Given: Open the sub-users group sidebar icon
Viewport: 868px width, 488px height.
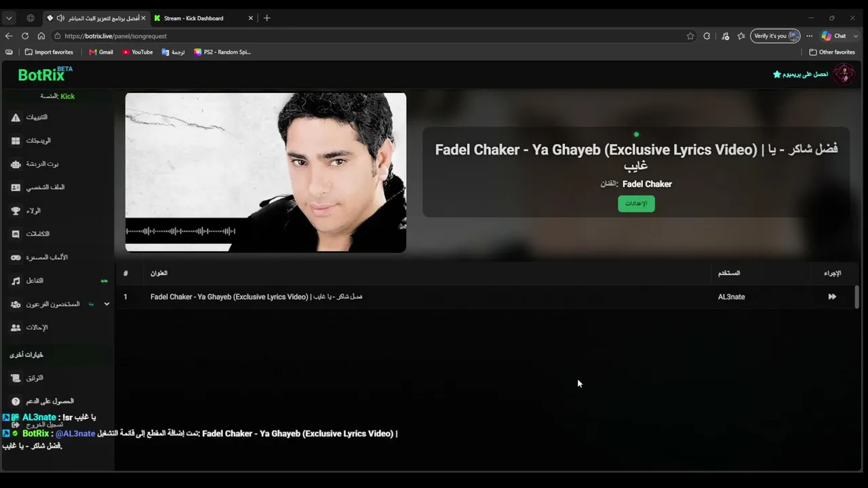Looking at the screenshot, I should (x=16, y=304).
